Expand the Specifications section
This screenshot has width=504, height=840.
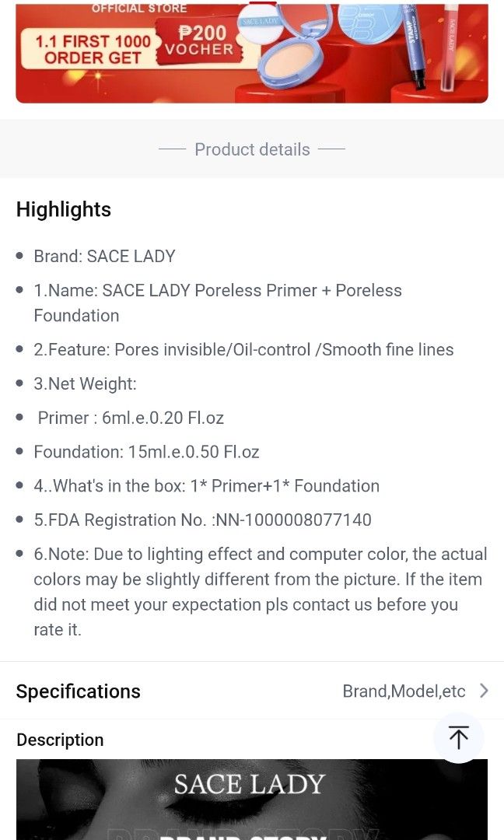[252, 691]
